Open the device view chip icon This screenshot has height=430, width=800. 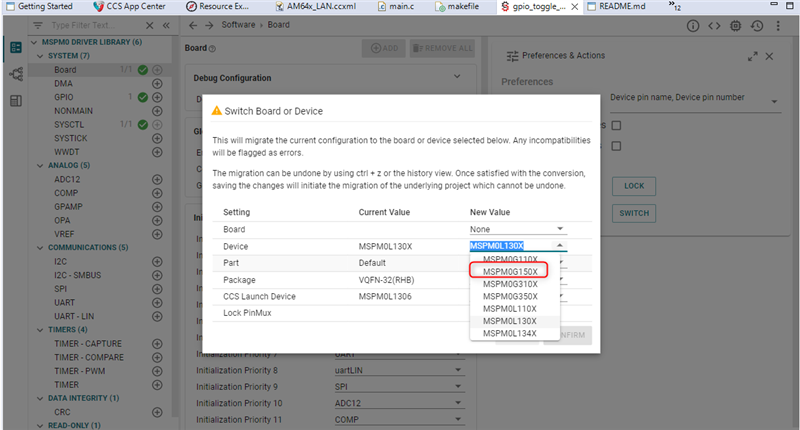tap(735, 25)
